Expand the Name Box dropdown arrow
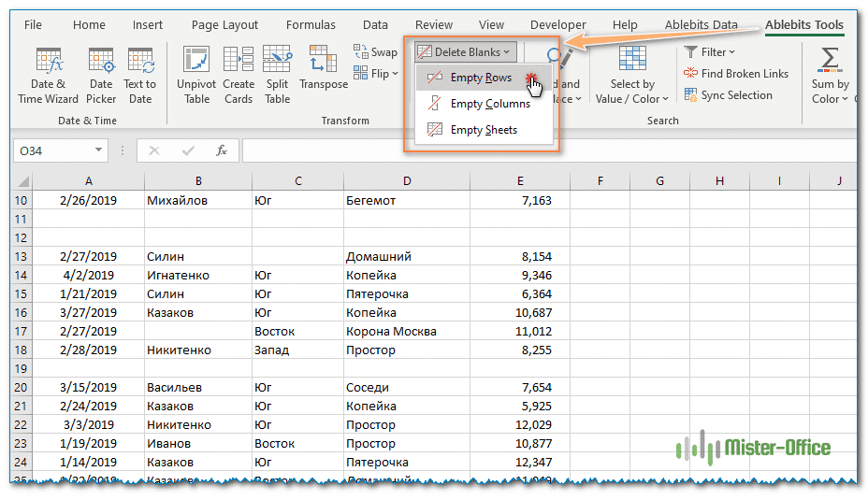Image resolution: width=868 pixels, height=500 pixels. (100, 150)
